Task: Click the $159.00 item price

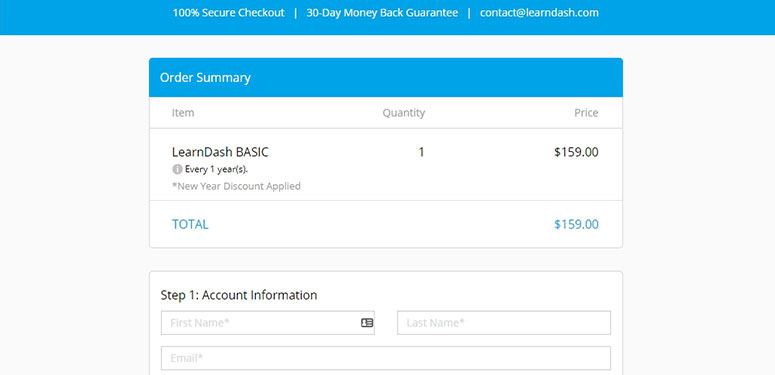Action: pos(576,152)
